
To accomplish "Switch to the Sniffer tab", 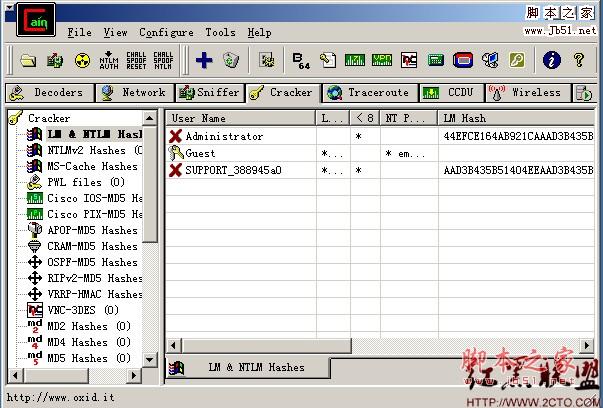I will coord(210,93).
